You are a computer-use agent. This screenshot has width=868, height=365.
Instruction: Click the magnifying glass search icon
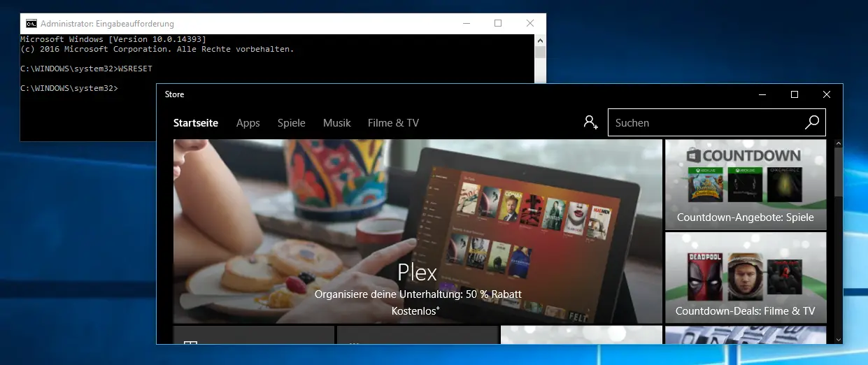click(x=812, y=122)
